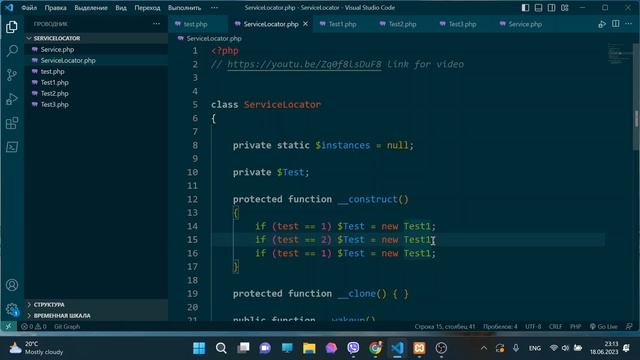Open the Extensions view
The height and width of the screenshot is (360, 640).
click(x=12, y=123)
